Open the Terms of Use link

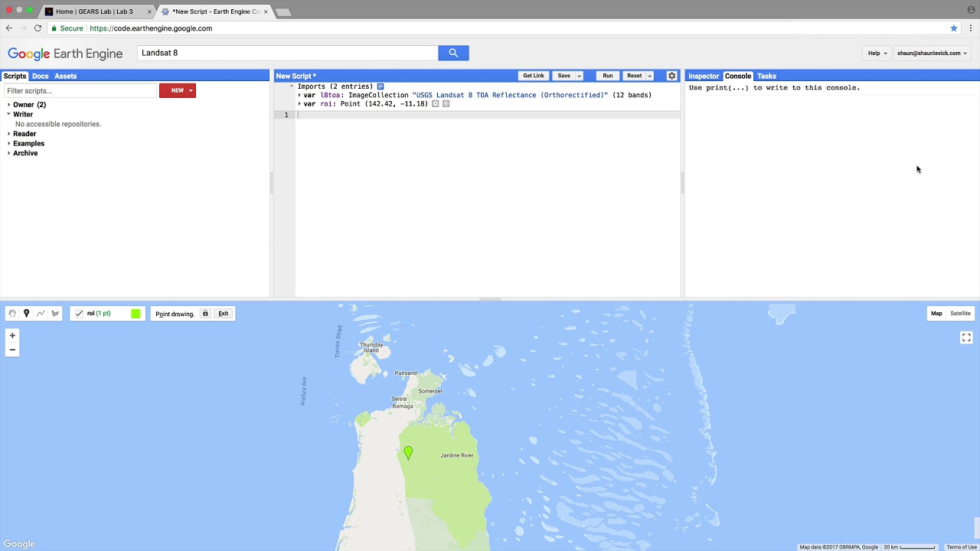tap(962, 547)
